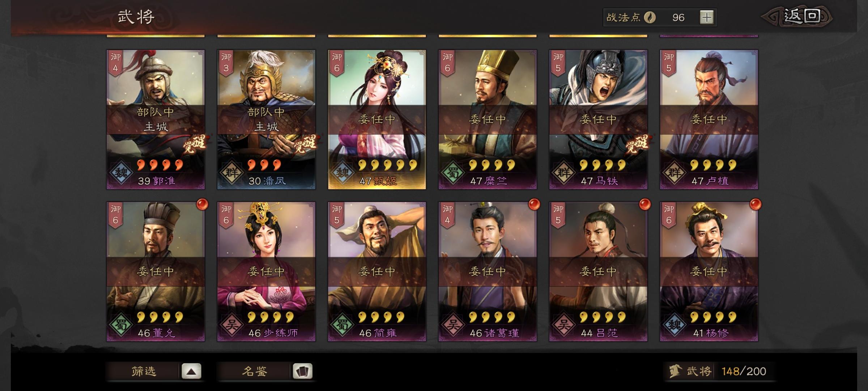
Task: Click the 群 faction emblem on 卢植
Action: point(674,173)
